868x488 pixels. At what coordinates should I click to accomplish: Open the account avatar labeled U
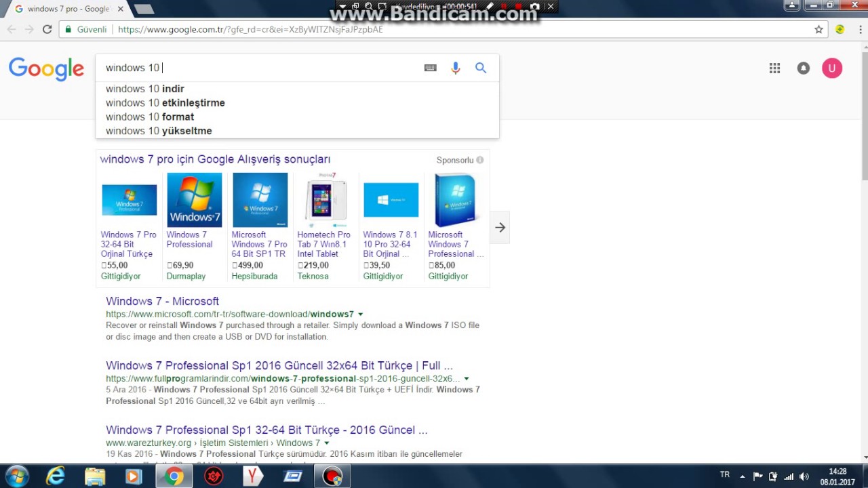tap(832, 68)
